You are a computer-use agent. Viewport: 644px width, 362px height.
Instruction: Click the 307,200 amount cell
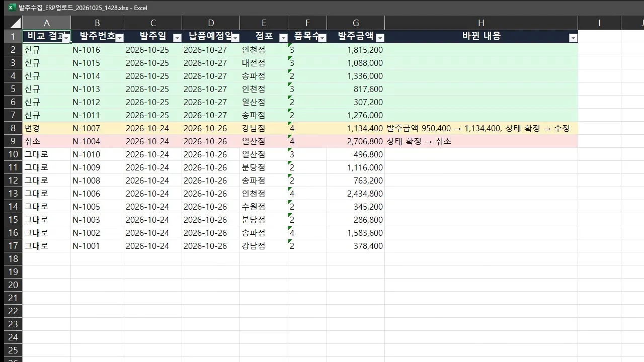pos(356,102)
